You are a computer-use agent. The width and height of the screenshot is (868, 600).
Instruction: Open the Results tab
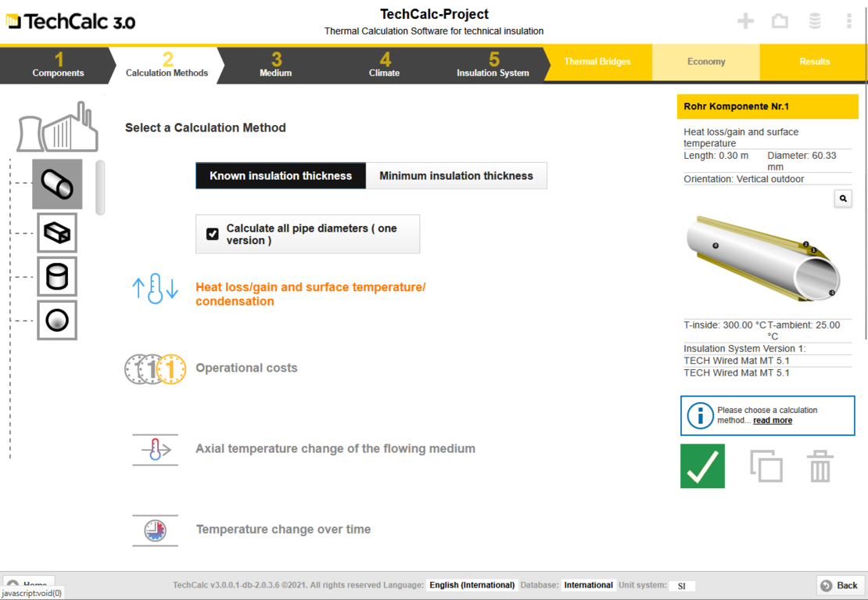(x=814, y=62)
